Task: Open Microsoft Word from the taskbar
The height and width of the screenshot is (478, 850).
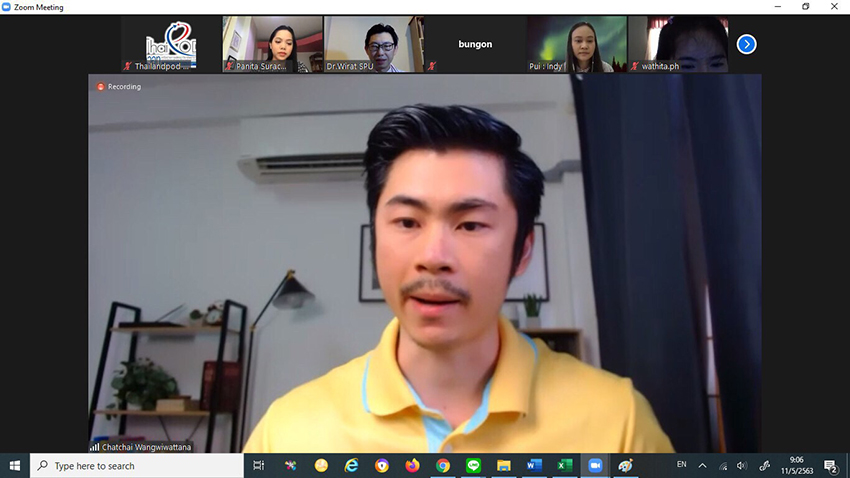Action: (534, 466)
